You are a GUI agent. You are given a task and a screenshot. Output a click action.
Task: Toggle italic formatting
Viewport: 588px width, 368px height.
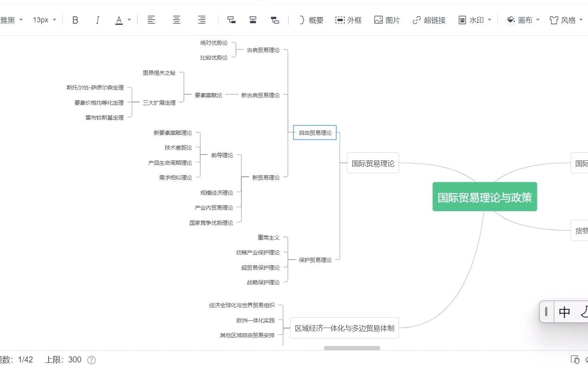pyautogui.click(x=97, y=20)
